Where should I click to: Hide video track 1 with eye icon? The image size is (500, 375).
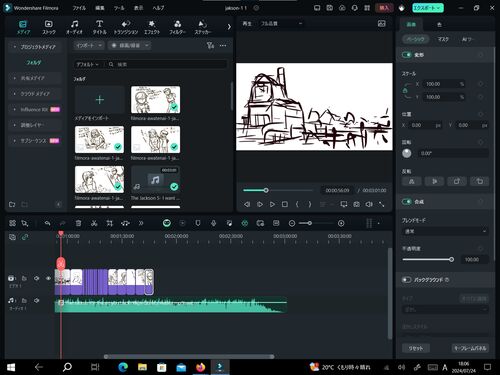[x=49, y=278]
